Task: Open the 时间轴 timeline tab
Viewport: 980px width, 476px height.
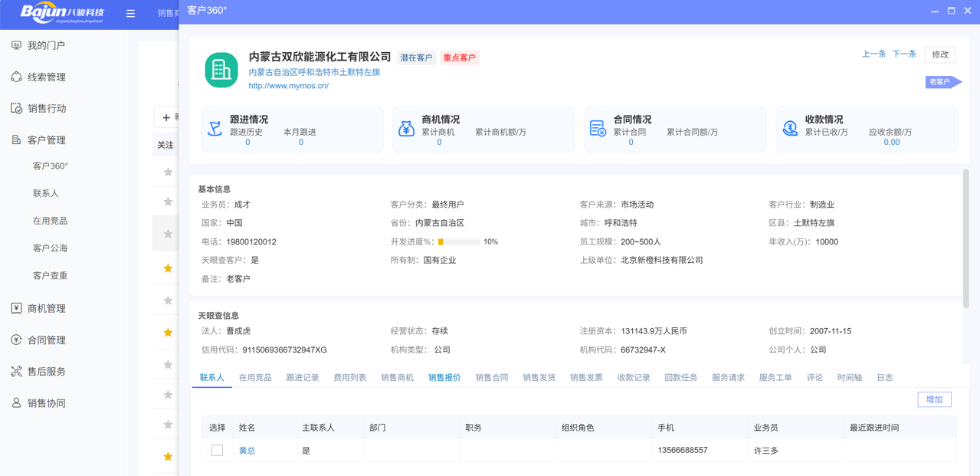Action: pyautogui.click(x=849, y=376)
